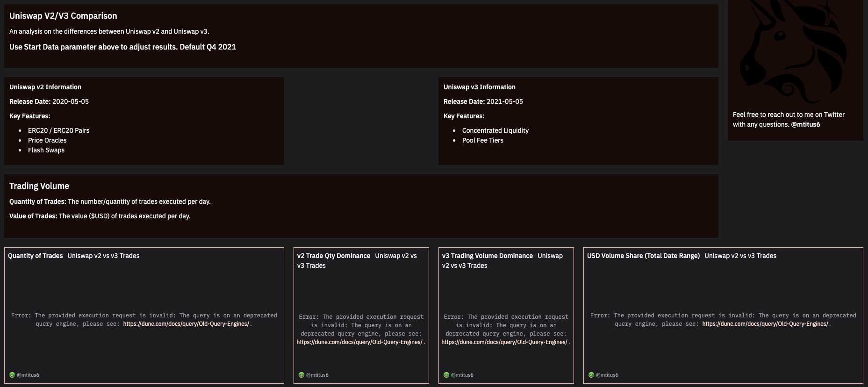The height and width of the screenshot is (387, 868).
Task: Click the avatar icon under v3 Trading Volume Dominance
Action: click(x=446, y=375)
